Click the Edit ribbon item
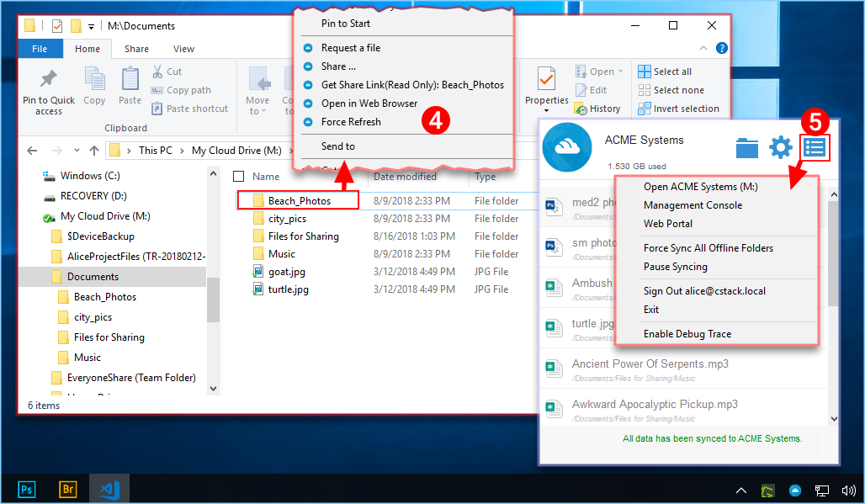Screen dimensions: 865x504 [592, 90]
